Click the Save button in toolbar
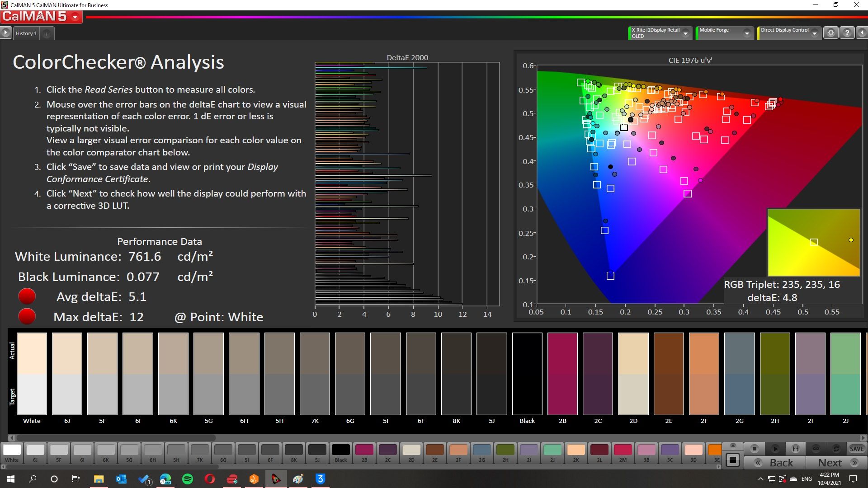Screen dimensions: 868x488 tap(857, 449)
